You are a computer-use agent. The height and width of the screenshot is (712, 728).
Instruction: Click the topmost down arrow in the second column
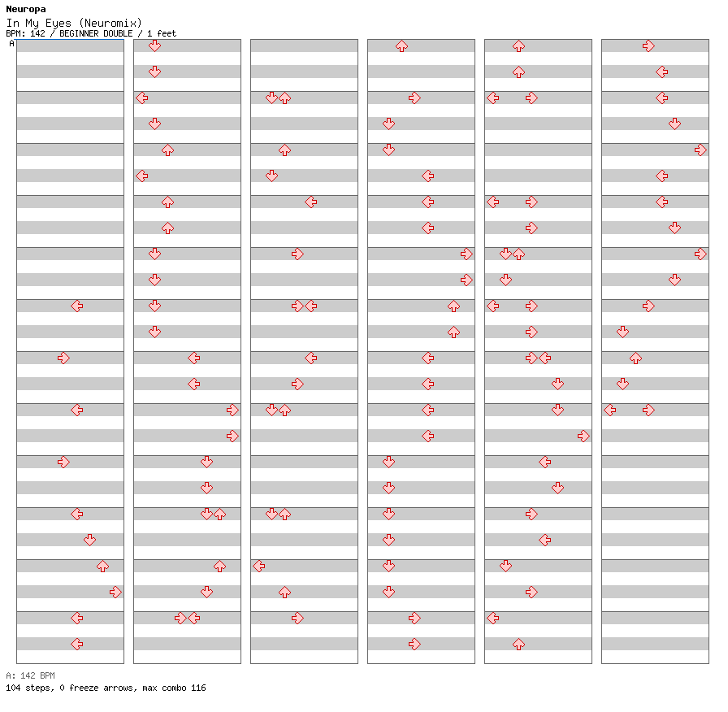[154, 46]
